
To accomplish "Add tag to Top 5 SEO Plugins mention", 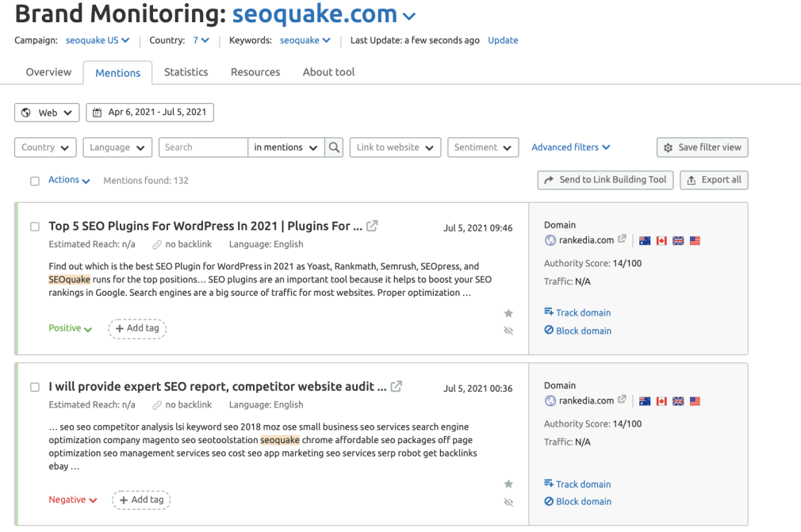I will tap(137, 328).
